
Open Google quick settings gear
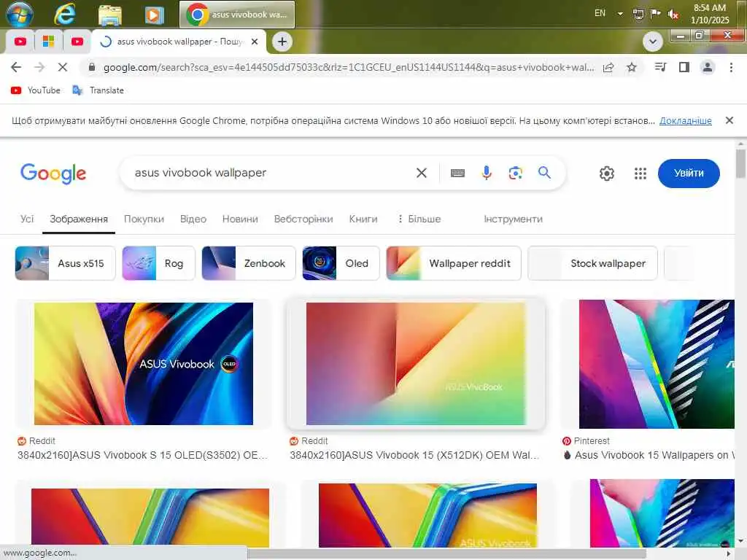[607, 174]
